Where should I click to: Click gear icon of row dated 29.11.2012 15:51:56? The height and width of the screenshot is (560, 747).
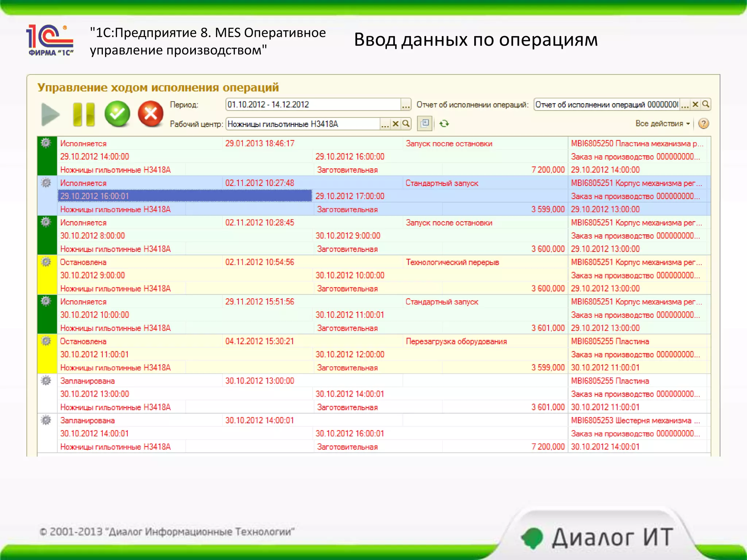tap(46, 301)
